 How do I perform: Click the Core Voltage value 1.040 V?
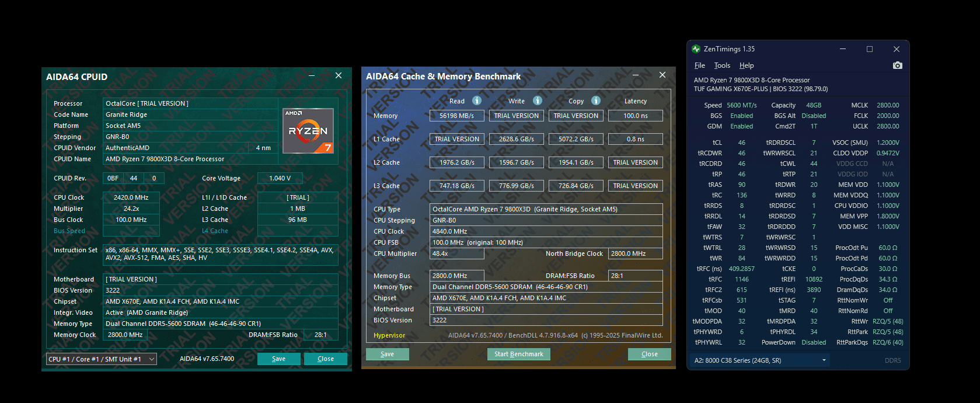click(x=280, y=178)
